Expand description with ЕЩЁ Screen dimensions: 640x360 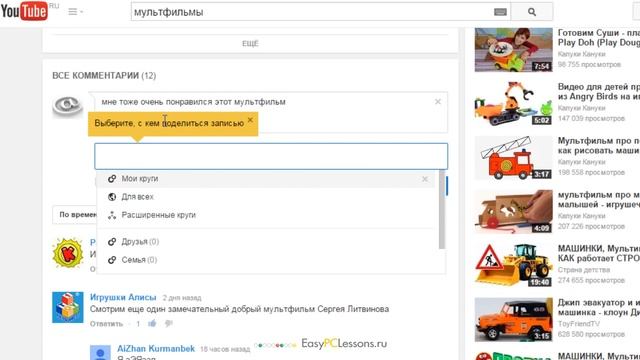click(250, 44)
